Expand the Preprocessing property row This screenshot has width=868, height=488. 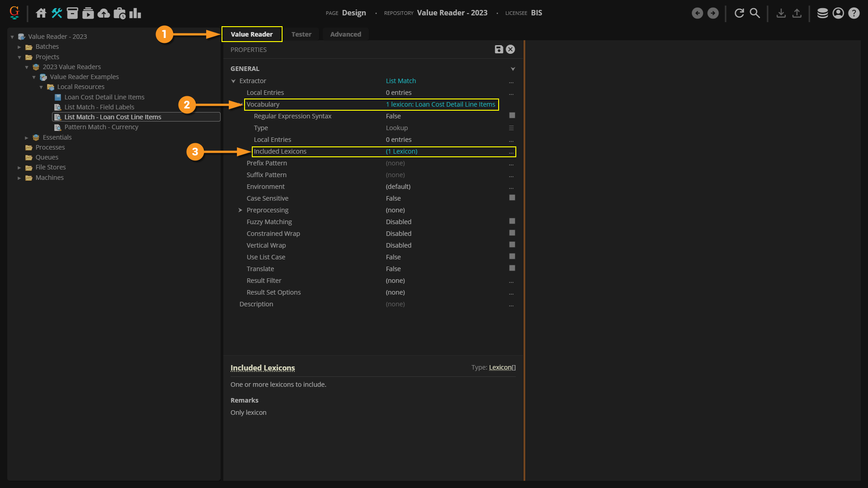(x=240, y=210)
